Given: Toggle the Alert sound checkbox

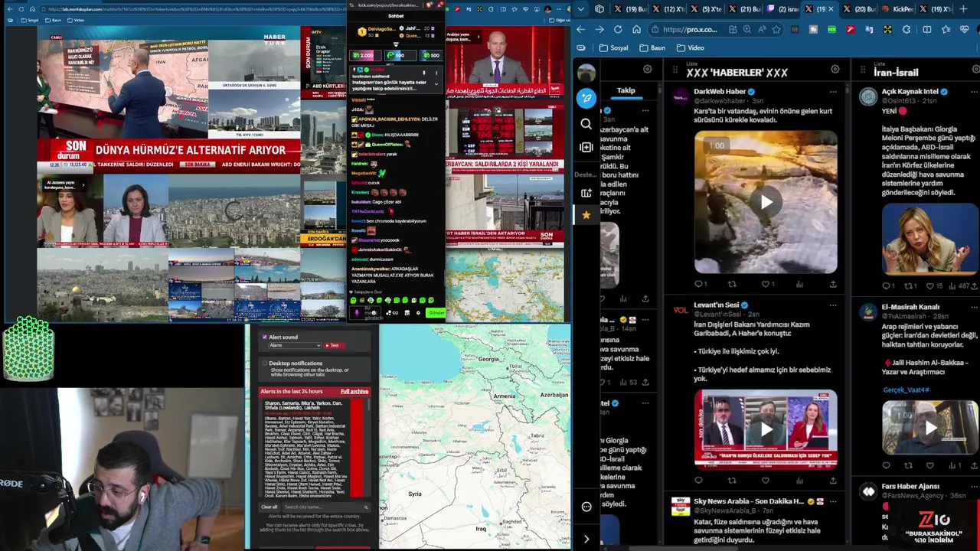Looking at the screenshot, I should tap(265, 337).
